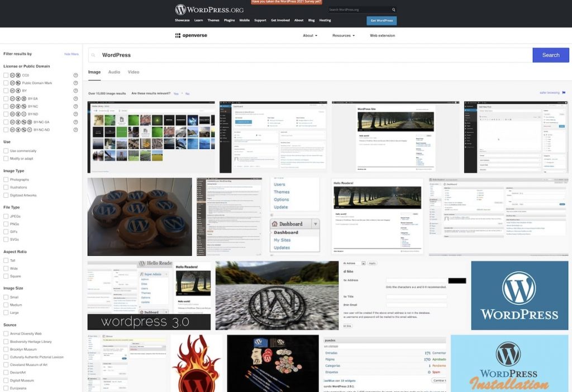
Task: Click Yes for results relevance
Action: pyautogui.click(x=176, y=94)
